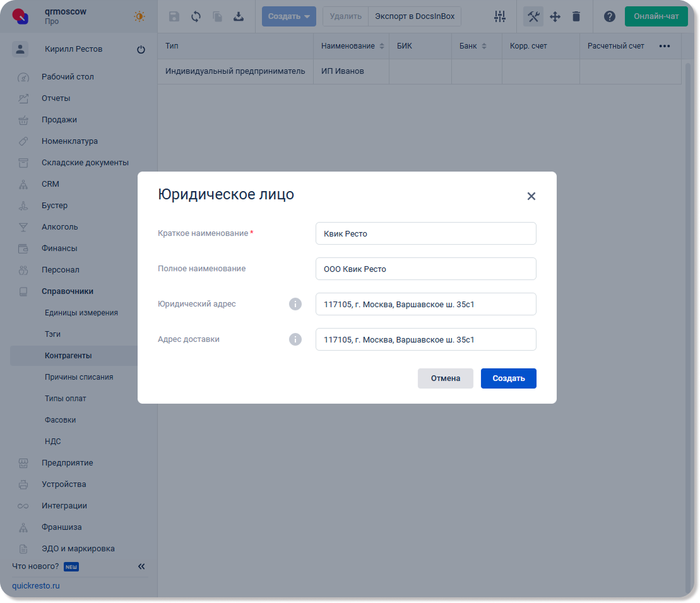Open help question mark icon

(x=610, y=17)
